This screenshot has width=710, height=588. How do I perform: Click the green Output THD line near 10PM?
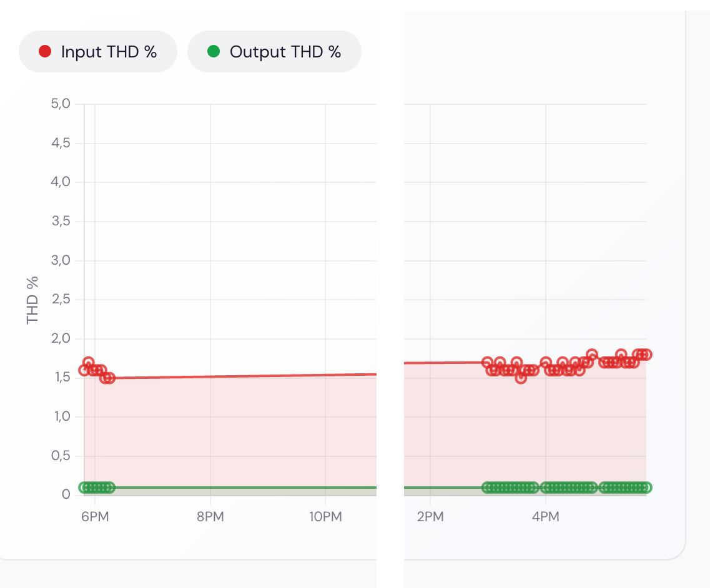(325, 488)
